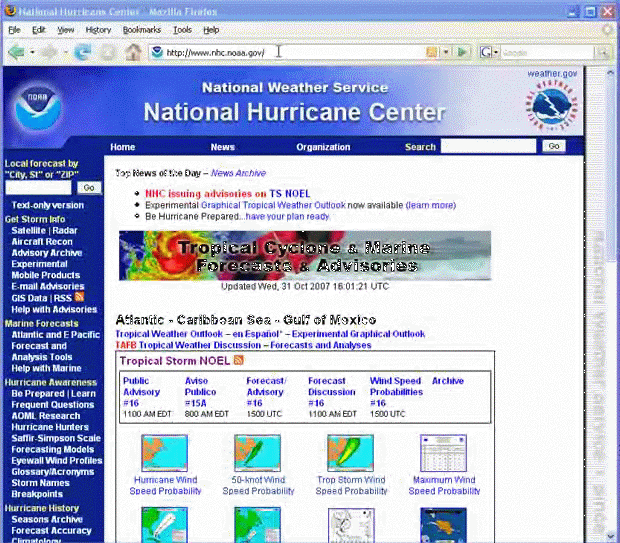Click the local forecast city/ZIP field
The width and height of the screenshot is (620, 543).
click(x=38, y=187)
